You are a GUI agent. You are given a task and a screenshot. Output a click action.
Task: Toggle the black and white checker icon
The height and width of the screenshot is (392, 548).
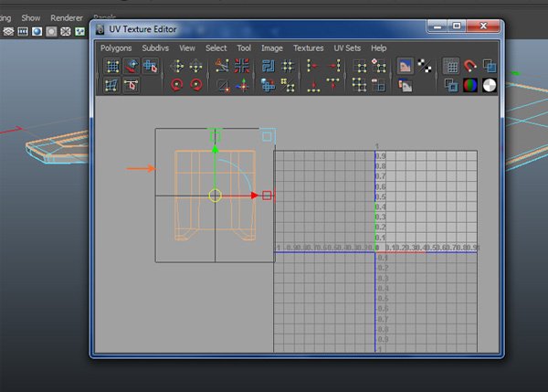pos(425,66)
